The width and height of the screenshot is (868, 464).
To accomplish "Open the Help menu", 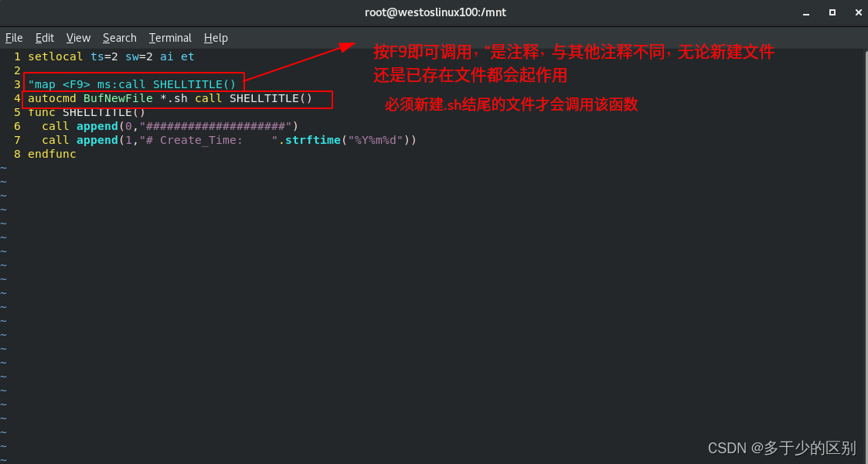I will click(216, 38).
